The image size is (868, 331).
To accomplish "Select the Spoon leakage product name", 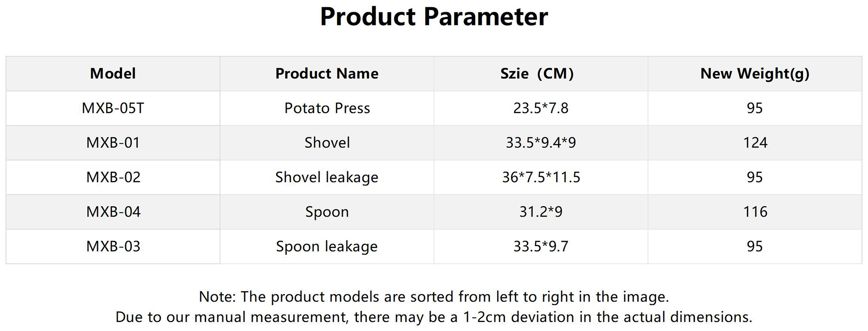I will tap(327, 246).
